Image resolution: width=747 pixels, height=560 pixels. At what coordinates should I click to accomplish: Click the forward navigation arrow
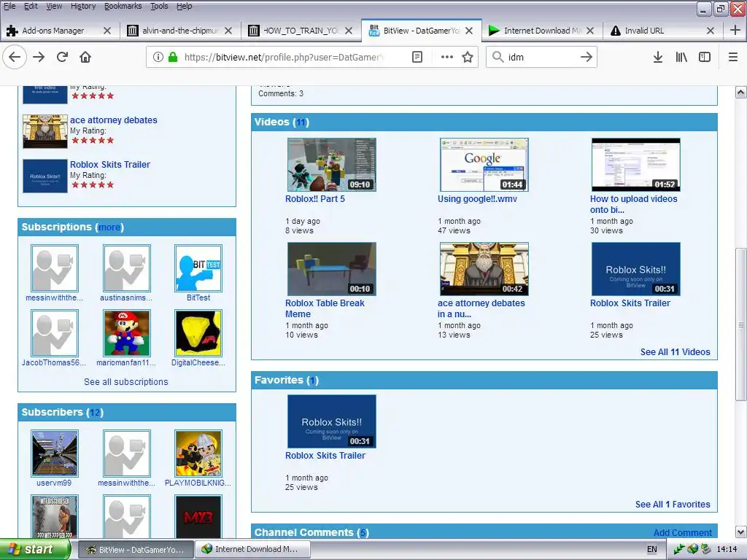(39, 57)
